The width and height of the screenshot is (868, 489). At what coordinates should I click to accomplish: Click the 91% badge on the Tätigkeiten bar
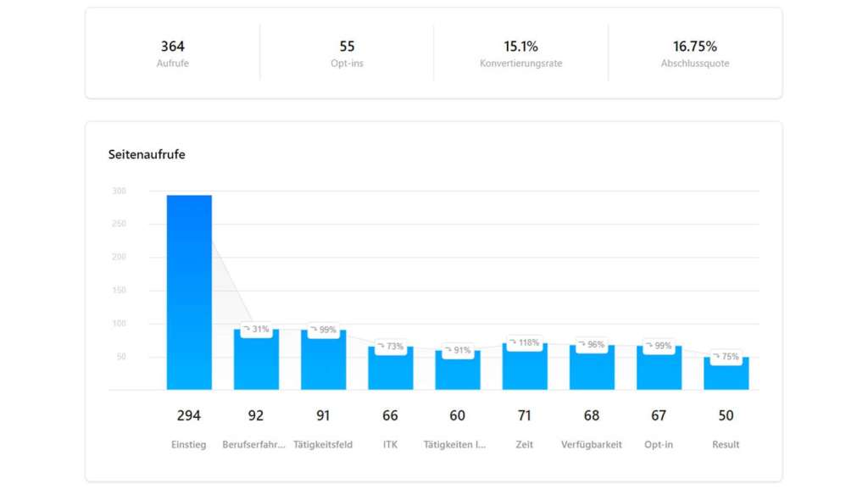pos(458,348)
